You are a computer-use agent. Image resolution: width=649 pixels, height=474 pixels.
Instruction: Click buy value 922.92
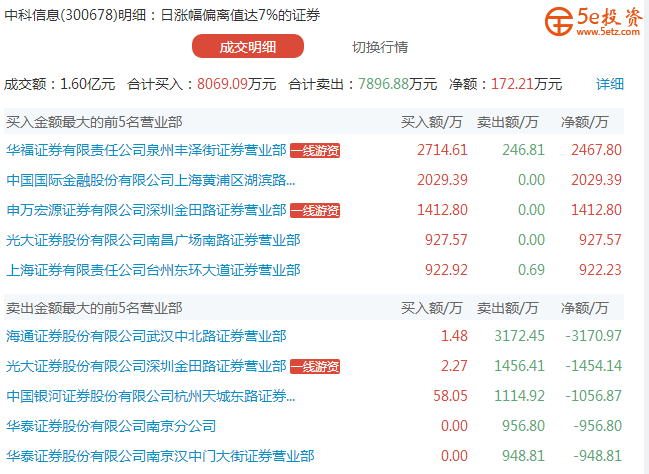[446, 270]
